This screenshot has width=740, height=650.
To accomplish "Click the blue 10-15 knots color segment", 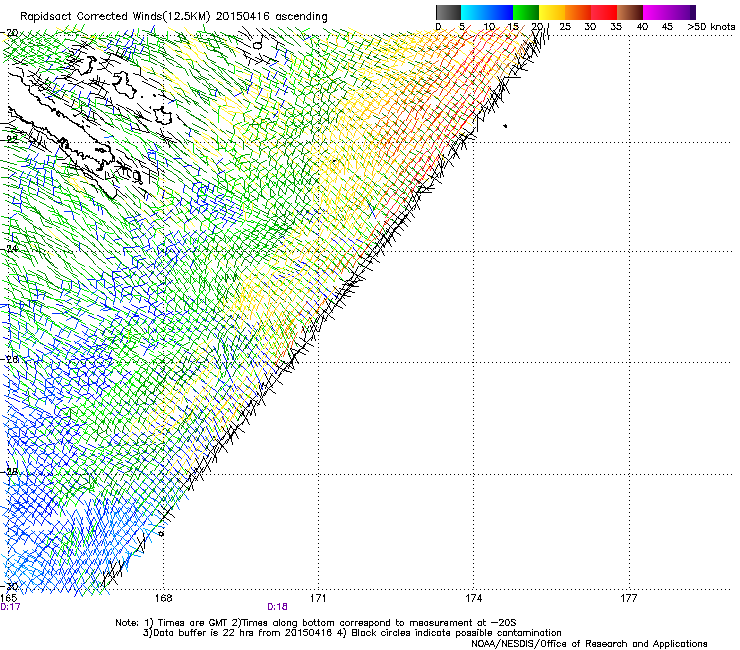I will [x=500, y=12].
